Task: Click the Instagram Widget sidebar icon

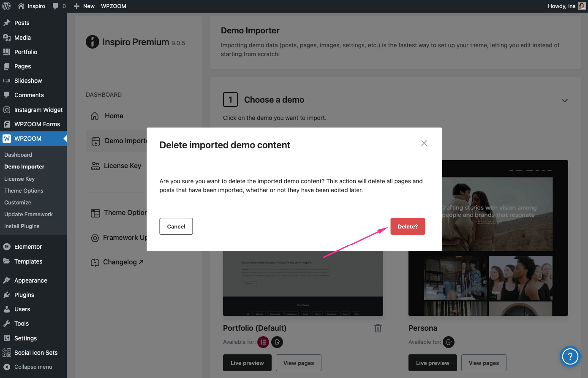Action: tap(7, 110)
